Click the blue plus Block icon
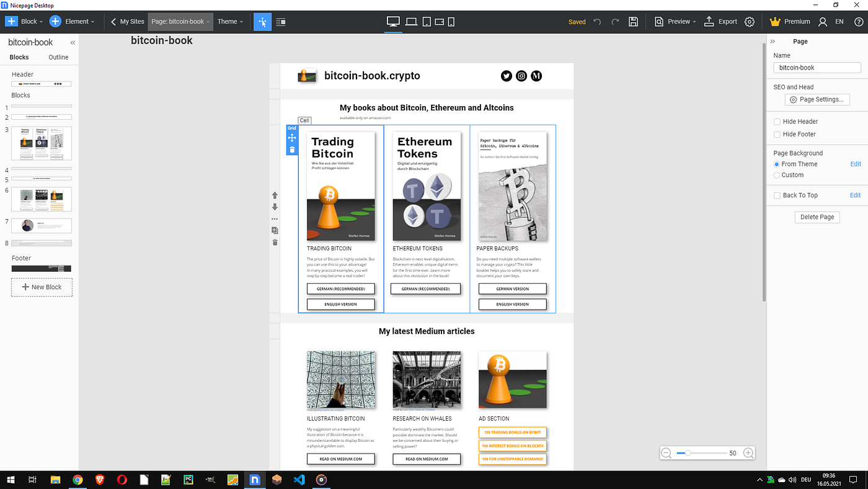Image resolution: width=868 pixels, height=489 pixels. [x=11, y=21]
